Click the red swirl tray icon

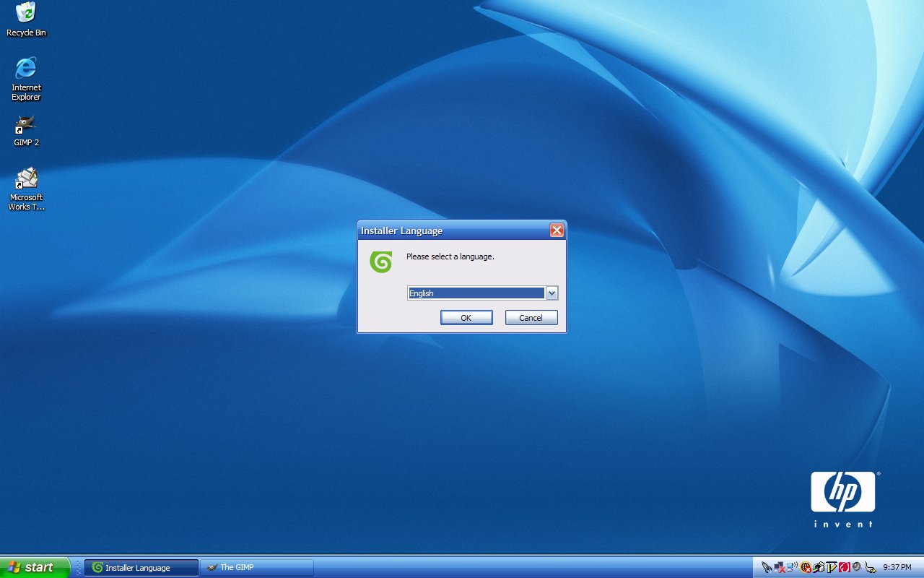pyautogui.click(x=845, y=567)
